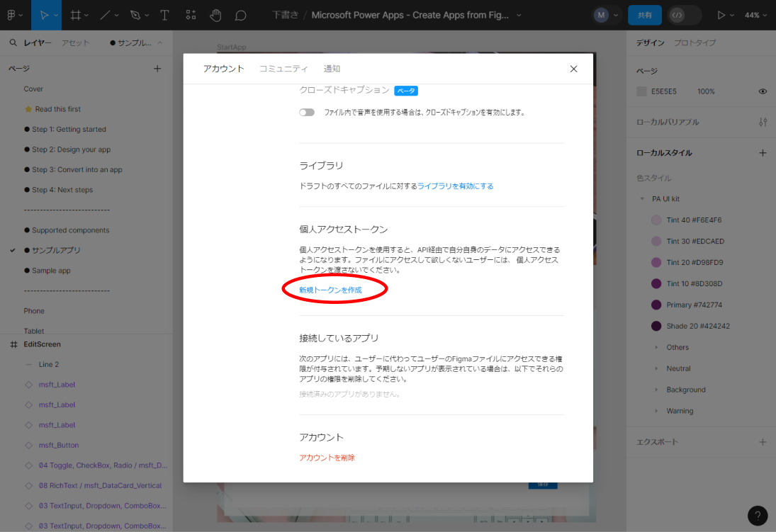Open the shape tools dropdown
776x532 pixels.
click(x=117, y=16)
